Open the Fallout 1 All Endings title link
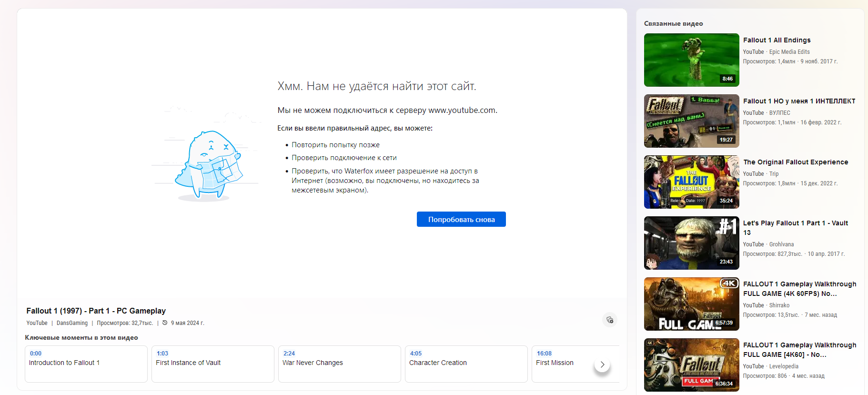 777,40
